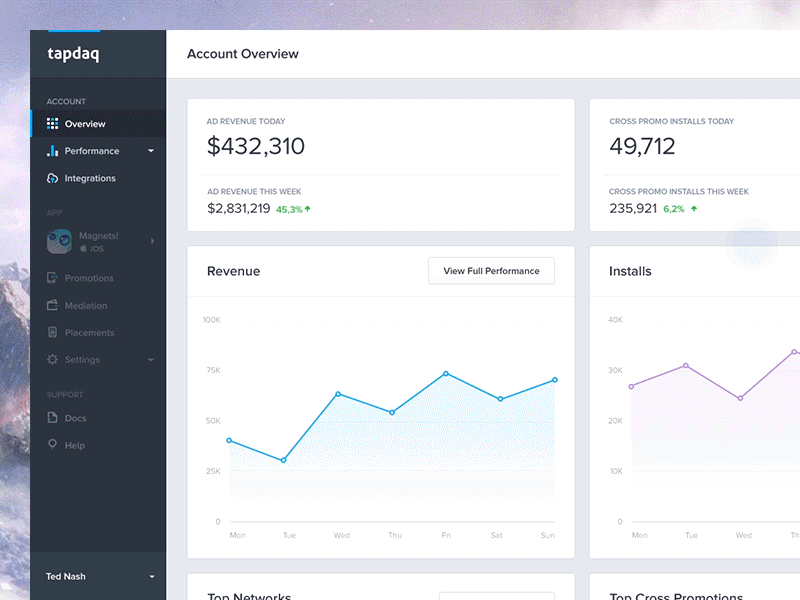Image resolution: width=800 pixels, height=600 pixels.
Task: Click the Docs document icon
Action: click(53, 418)
